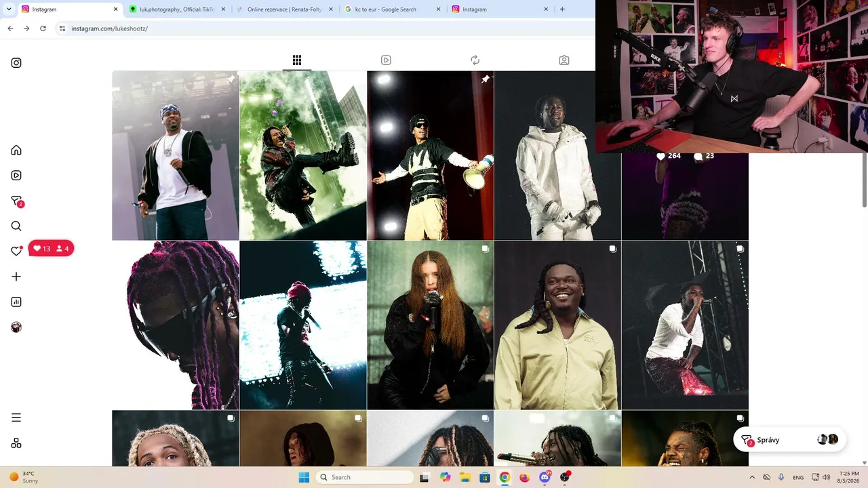Switch to the Online rezervace browser tab
Image resolution: width=868 pixels, height=488 pixels.
click(283, 9)
